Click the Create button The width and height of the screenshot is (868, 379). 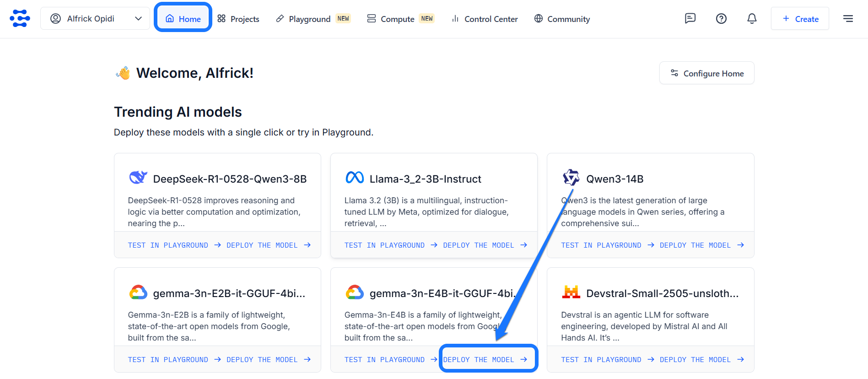point(800,19)
